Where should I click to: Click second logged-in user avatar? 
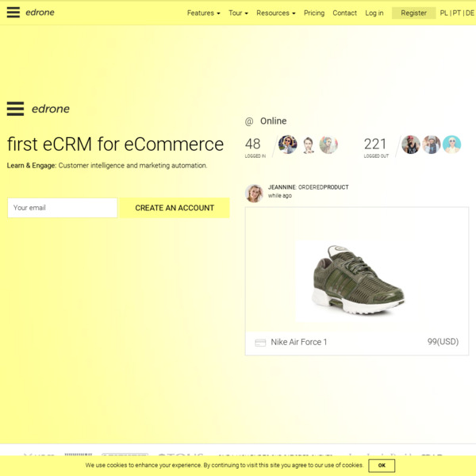(308, 145)
